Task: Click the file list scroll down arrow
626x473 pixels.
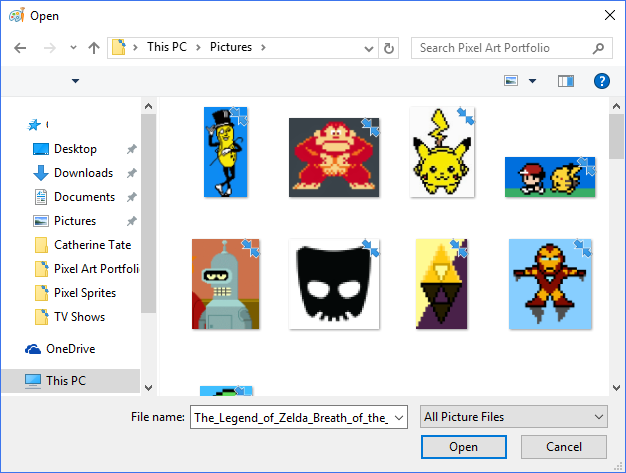Action: [x=616, y=388]
